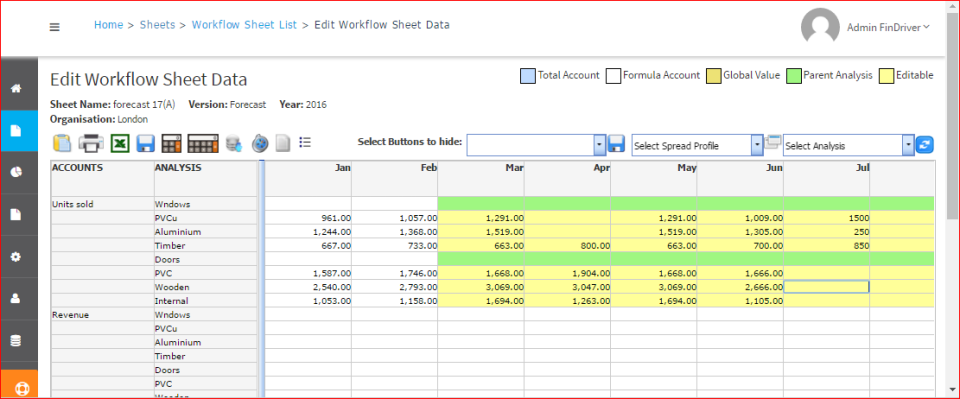Click the wide calculator toolbar icon
The image size is (960, 399).
pyautogui.click(x=203, y=144)
